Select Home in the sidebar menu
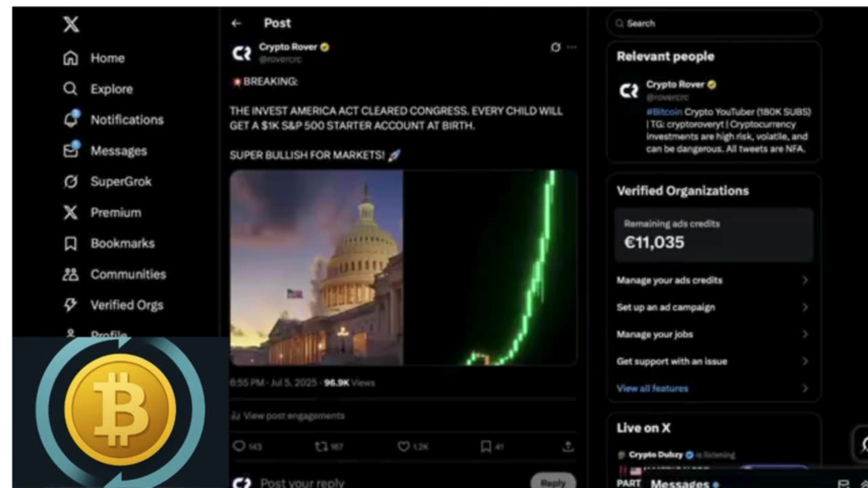 tap(108, 58)
